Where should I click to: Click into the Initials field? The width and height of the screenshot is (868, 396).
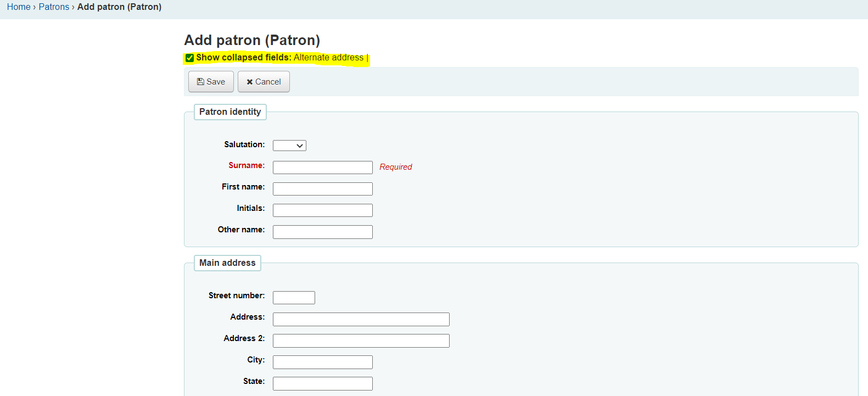[x=323, y=210]
